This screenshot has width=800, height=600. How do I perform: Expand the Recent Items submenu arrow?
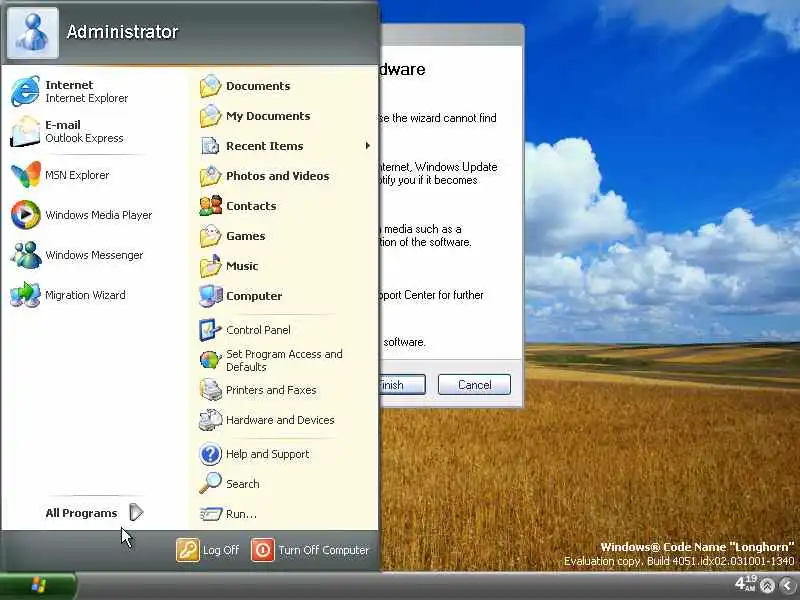tap(367, 146)
